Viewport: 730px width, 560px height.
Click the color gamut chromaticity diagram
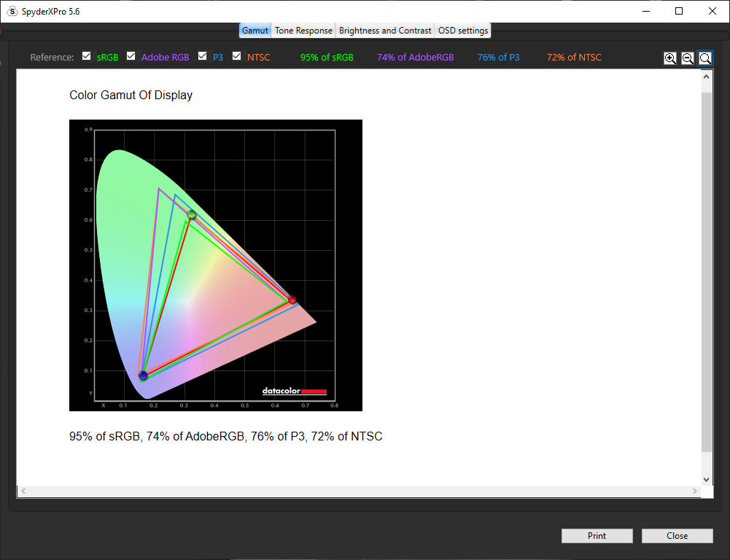(x=216, y=265)
